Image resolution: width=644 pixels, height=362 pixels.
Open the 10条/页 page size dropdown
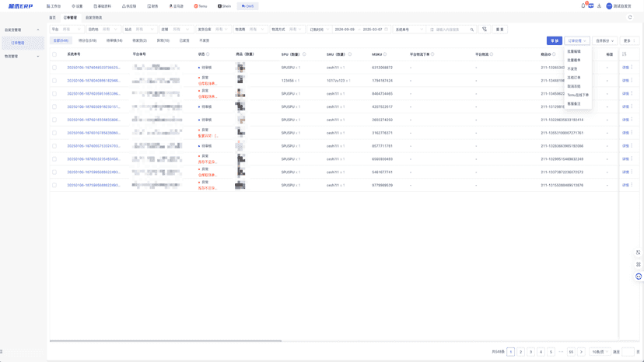tap(599, 352)
